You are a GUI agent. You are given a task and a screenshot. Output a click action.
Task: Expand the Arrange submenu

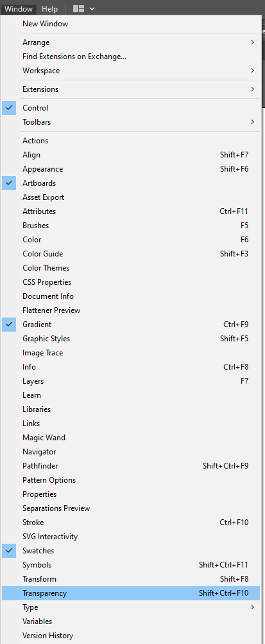pyautogui.click(x=252, y=42)
